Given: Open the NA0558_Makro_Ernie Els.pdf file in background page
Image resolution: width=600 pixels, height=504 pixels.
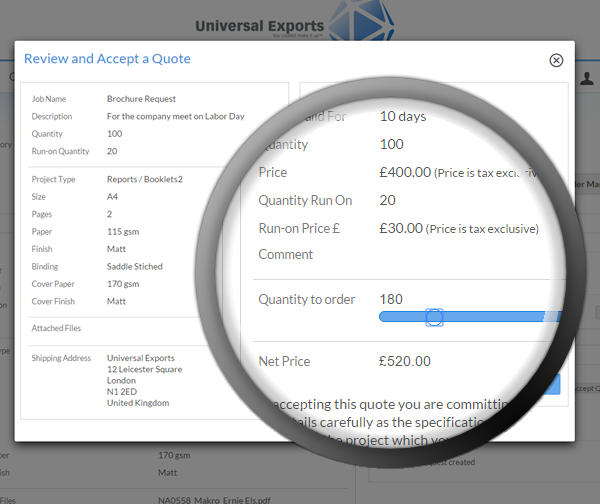Looking at the screenshot, I should tap(214, 500).
